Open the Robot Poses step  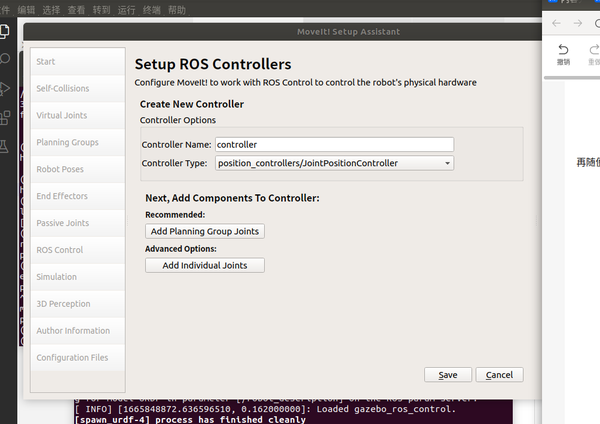pos(60,170)
